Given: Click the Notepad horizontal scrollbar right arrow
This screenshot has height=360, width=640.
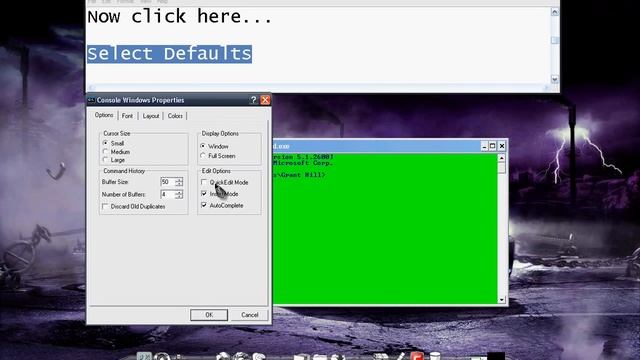Looking at the screenshot, I should click(x=546, y=88).
